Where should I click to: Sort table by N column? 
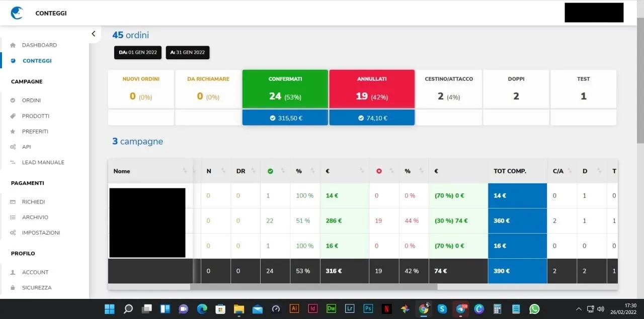click(x=215, y=171)
